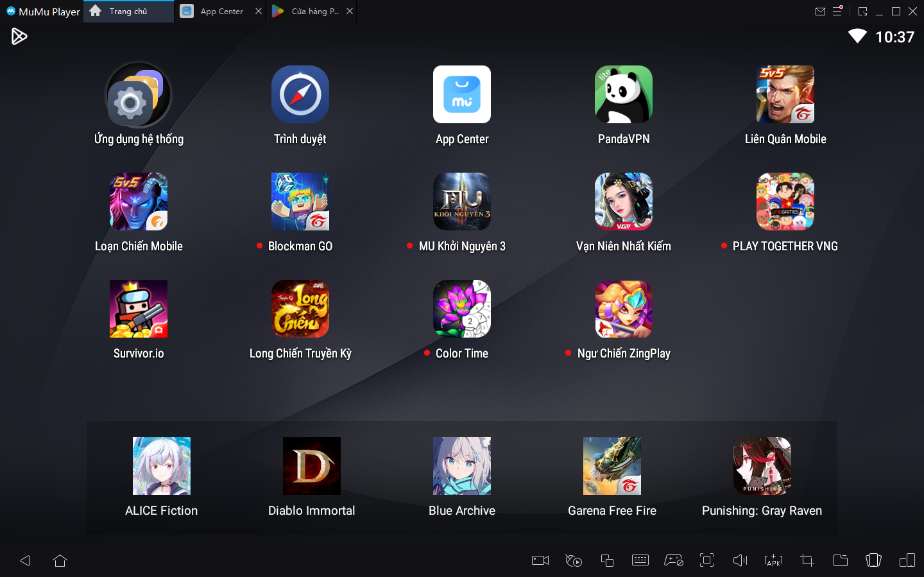Click the volume speaker icon
Screen dimensions: 924x577
(x=740, y=560)
